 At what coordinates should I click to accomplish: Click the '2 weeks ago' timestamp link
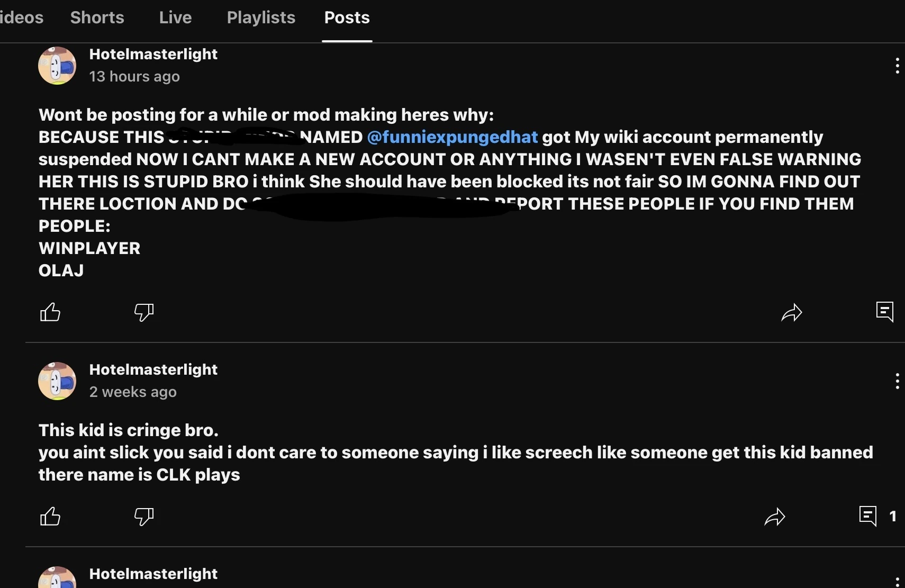(133, 392)
